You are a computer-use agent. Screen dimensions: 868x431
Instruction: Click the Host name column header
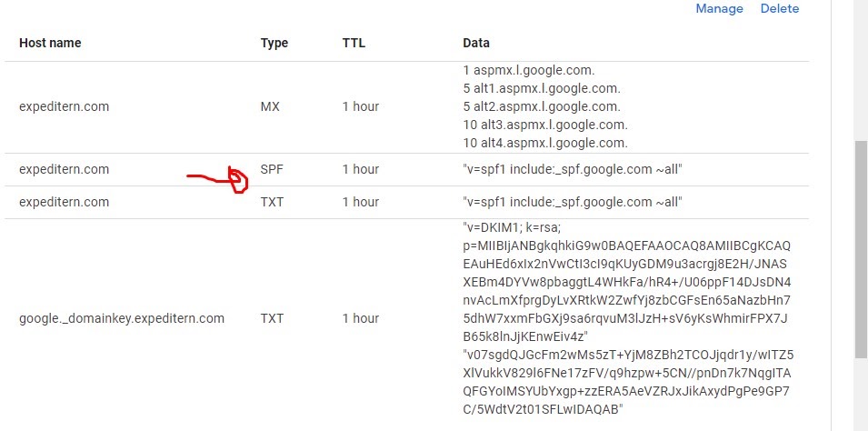[x=50, y=43]
